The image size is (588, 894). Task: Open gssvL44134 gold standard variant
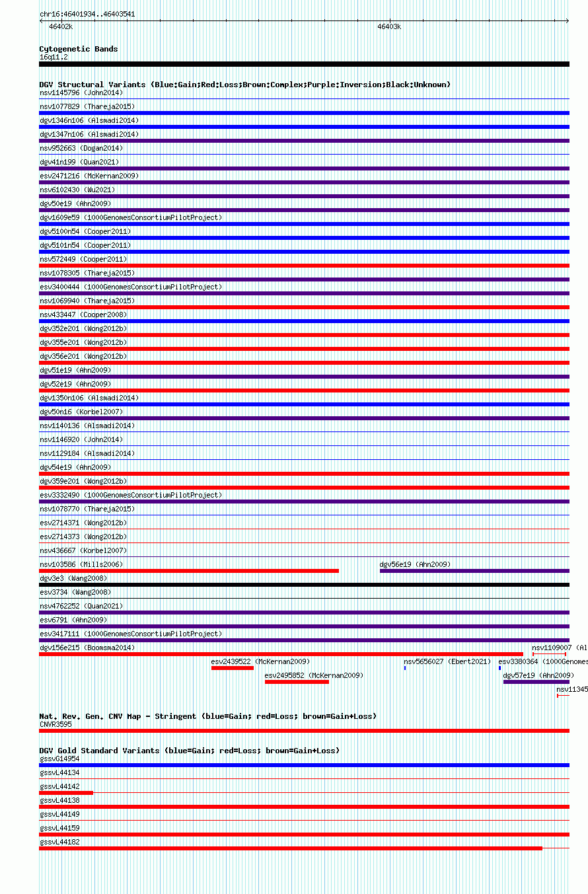tap(59, 772)
